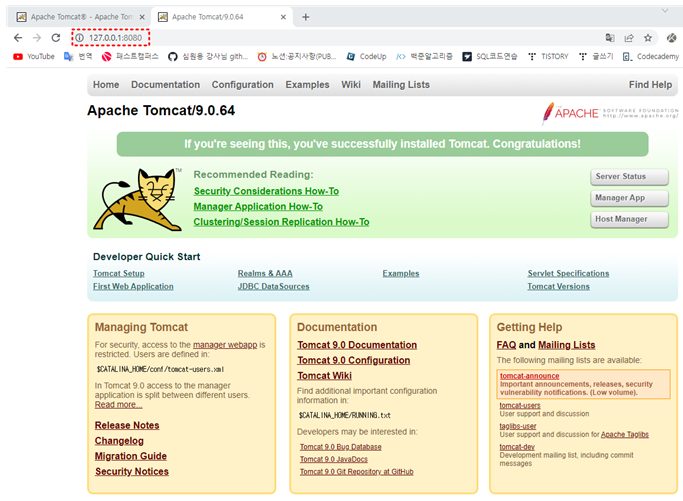683x501 pixels.
Task: Expand the tab search chevron
Action: pos(665,11)
